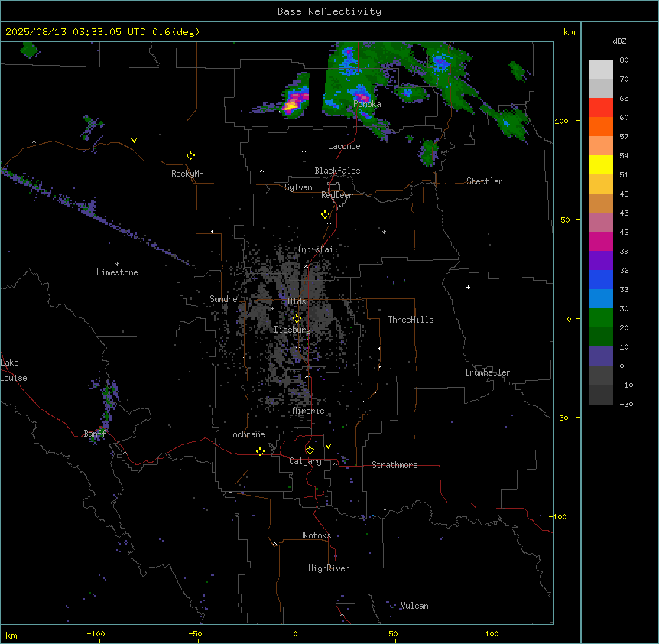Click the Stettler city label
This screenshot has width=659, height=644.
(485, 181)
